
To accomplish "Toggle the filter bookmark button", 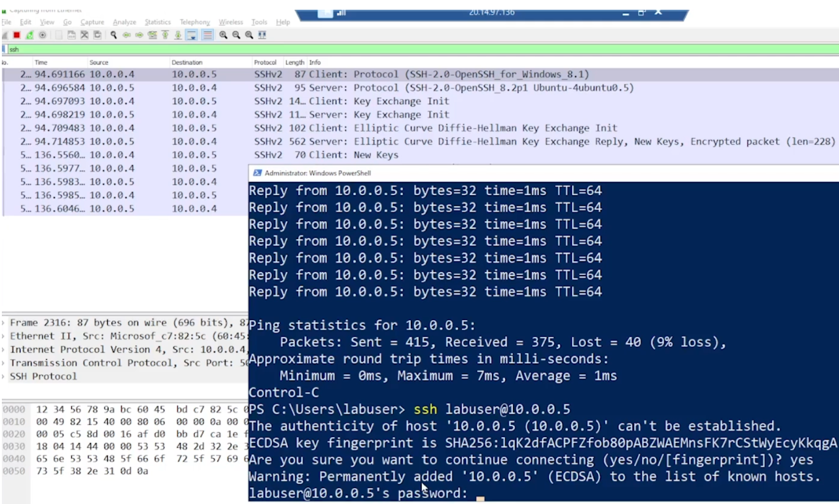I will pyautogui.click(x=4, y=49).
